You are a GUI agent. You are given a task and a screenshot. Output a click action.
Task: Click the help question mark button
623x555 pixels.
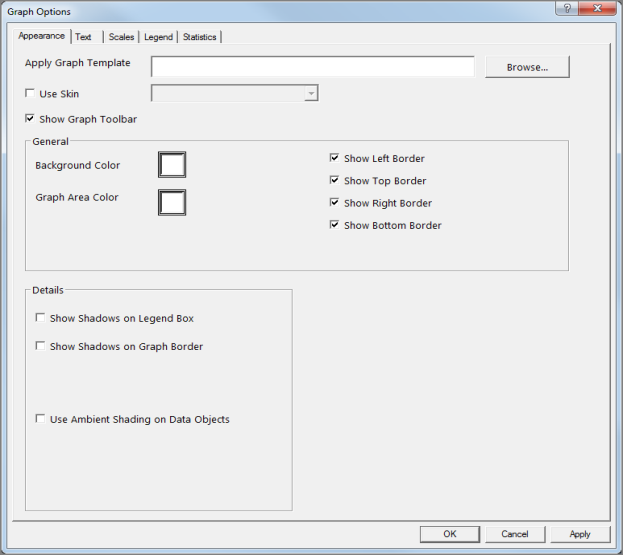pyautogui.click(x=567, y=8)
